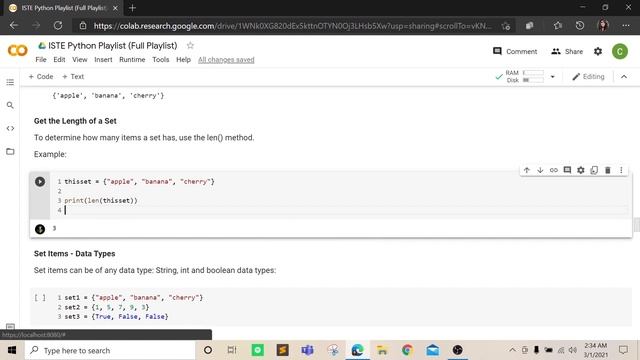This screenshot has height=360, width=640.
Task: Close the ISTE Python Playlist tab
Action: 115,8
